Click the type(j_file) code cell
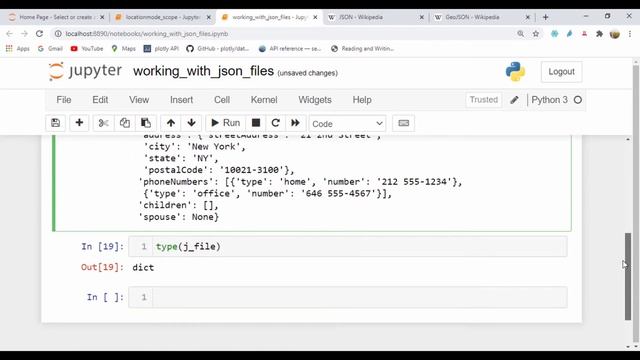 (359, 247)
